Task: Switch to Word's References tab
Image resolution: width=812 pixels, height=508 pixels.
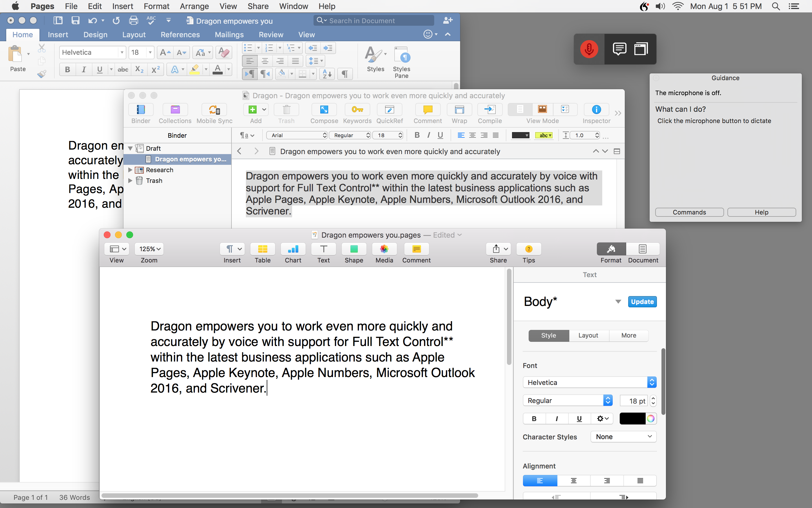Action: coord(180,35)
